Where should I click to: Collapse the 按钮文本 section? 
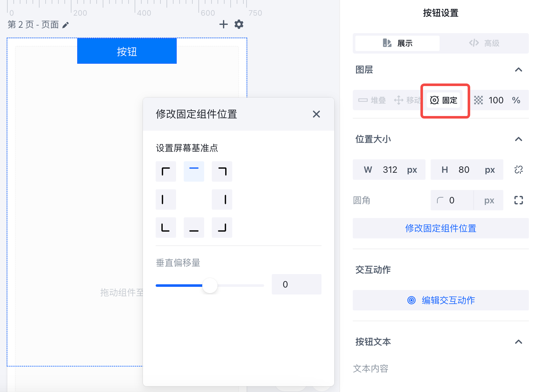coord(518,342)
